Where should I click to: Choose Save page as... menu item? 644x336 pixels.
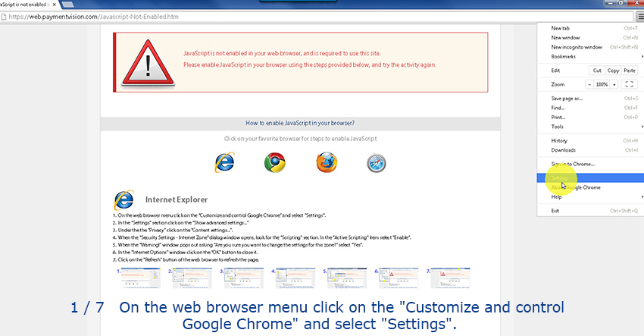[591, 99]
